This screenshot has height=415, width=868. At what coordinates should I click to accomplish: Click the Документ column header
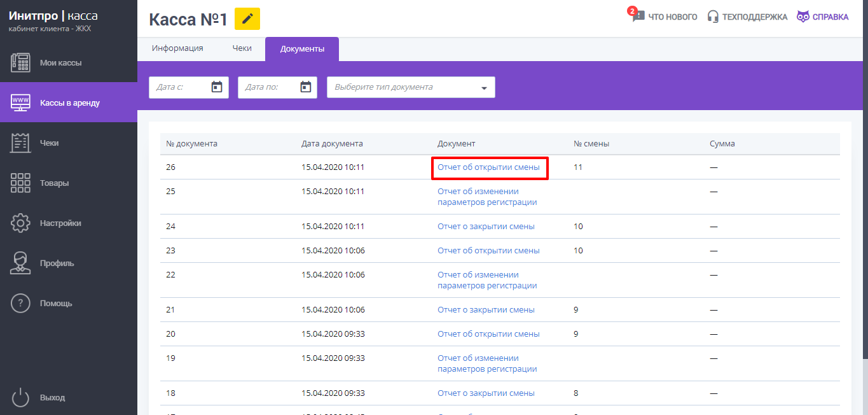[457, 144]
